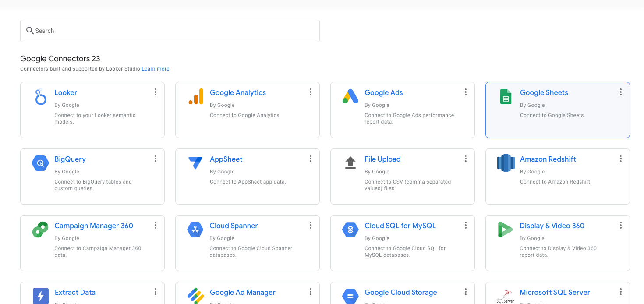The height and width of the screenshot is (304, 644).
Task: Click the File Upload arrow icon
Action: (x=350, y=163)
